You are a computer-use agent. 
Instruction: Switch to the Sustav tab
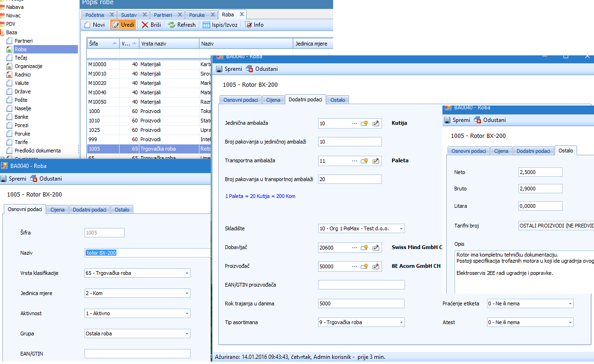[129, 15]
